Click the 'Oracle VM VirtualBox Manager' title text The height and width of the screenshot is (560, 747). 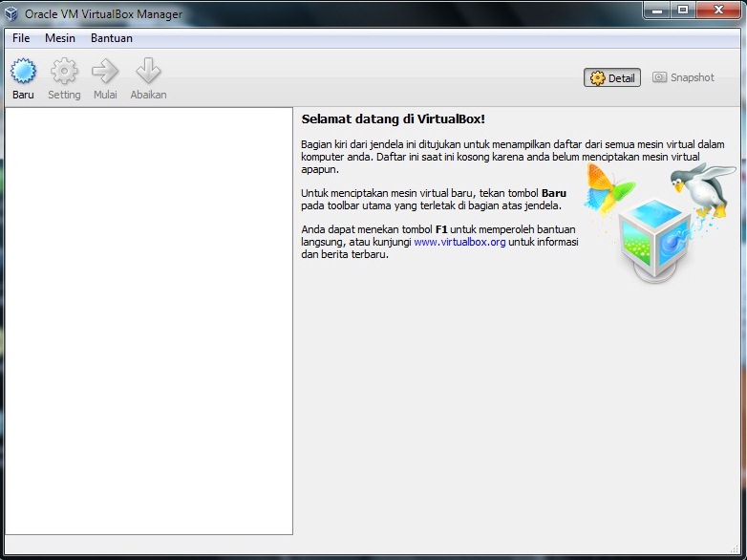click(x=103, y=14)
